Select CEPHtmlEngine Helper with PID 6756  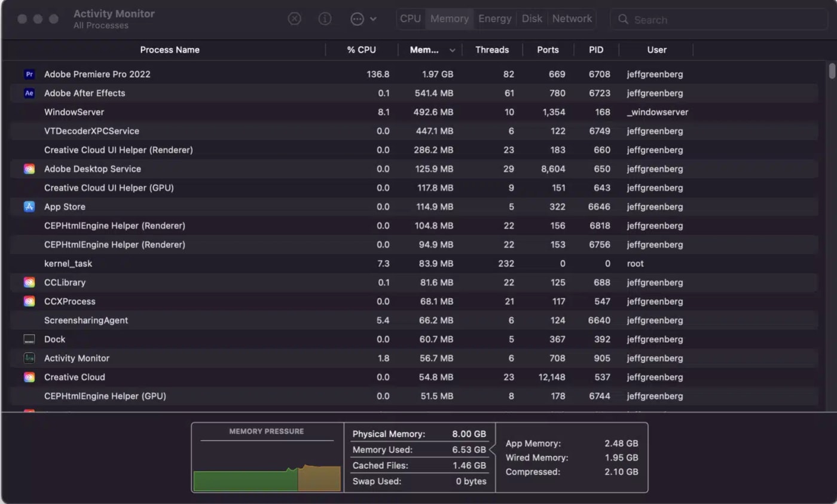point(414,245)
